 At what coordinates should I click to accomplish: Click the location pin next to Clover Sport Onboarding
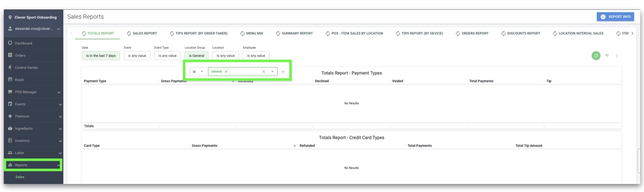[10, 17]
